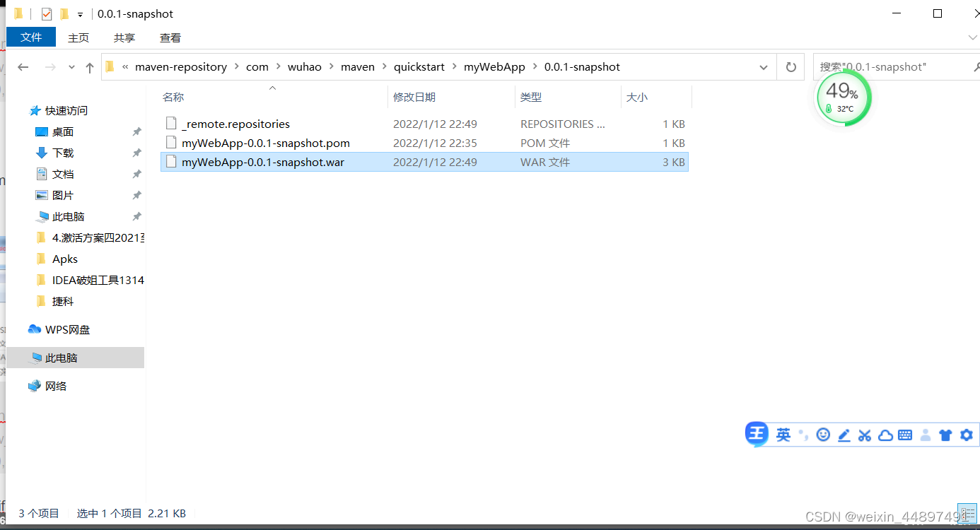Click the file icon of _remote.repositories
The image size is (980, 530).
170,124
